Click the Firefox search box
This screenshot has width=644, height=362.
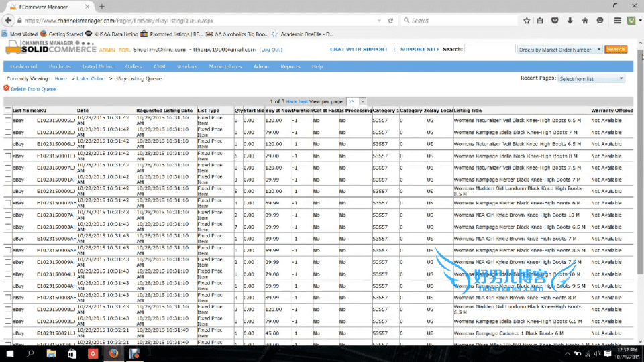coord(459,21)
